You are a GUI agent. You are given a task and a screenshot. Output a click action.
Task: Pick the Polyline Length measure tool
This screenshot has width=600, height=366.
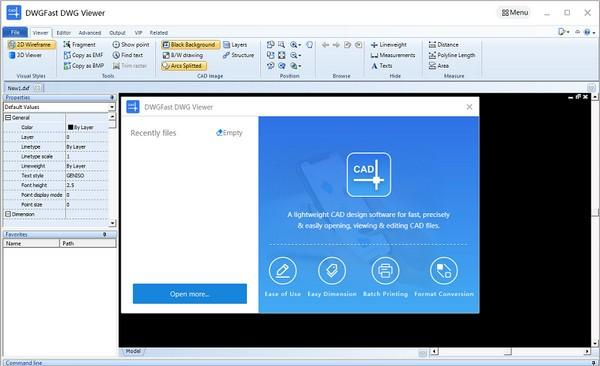point(452,55)
